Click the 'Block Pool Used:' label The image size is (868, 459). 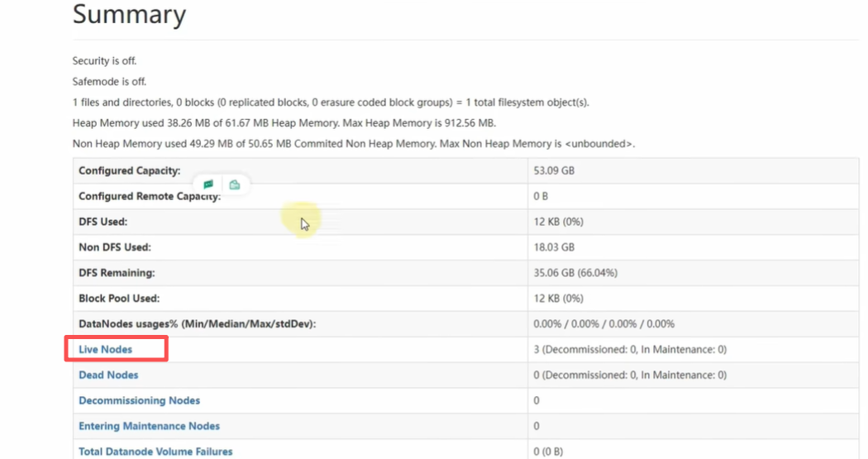tap(119, 298)
